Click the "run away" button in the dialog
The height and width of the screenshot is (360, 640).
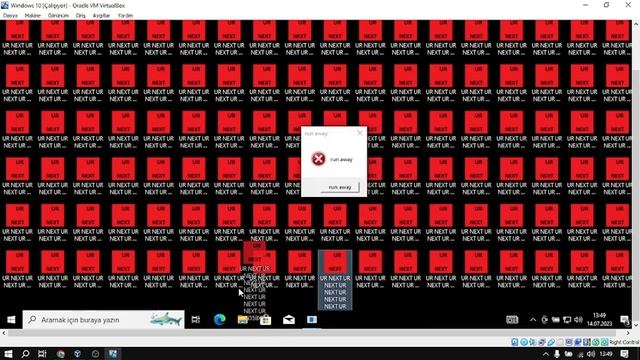[x=340, y=187]
